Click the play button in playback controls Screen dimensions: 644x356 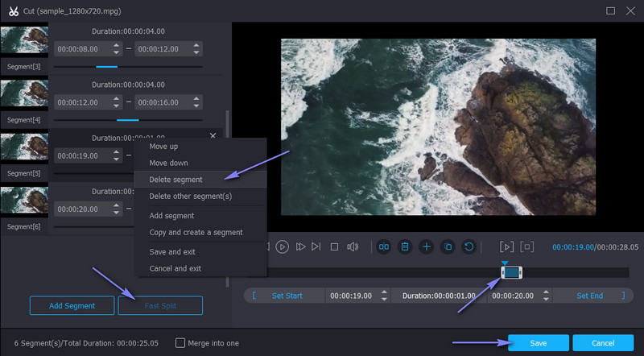coord(283,246)
